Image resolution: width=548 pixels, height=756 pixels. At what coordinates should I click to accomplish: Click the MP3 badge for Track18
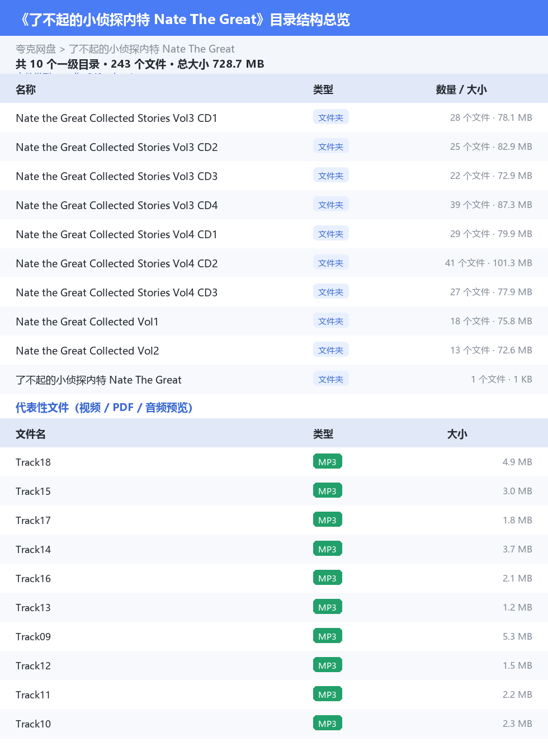(x=327, y=462)
